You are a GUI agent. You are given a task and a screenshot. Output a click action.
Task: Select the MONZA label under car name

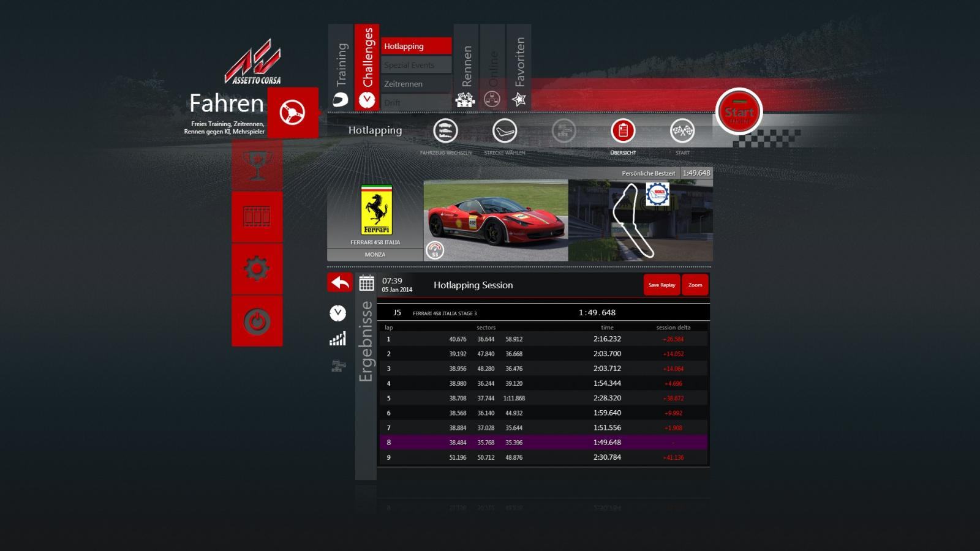pos(375,255)
